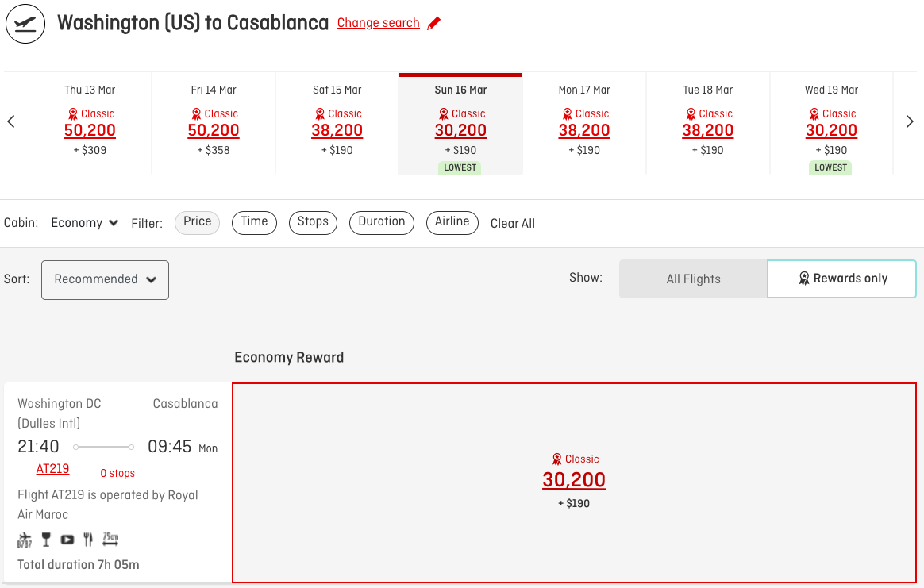This screenshot has height=588, width=924.
Task: Click the + $358 fee under Fri 14 Mar
Action: tap(214, 150)
